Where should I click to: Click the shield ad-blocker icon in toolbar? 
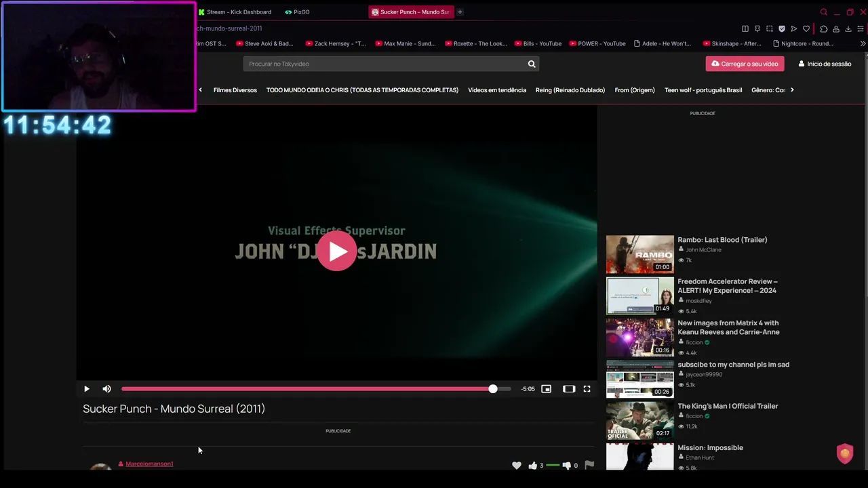pyautogui.click(x=782, y=28)
